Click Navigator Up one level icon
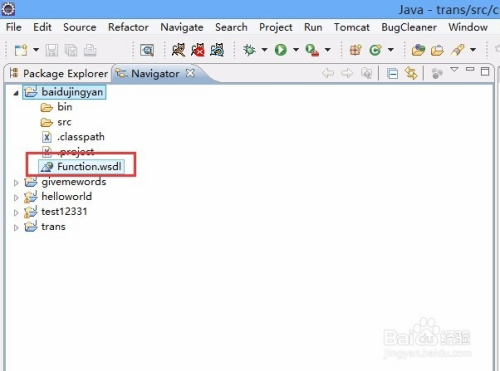The width and height of the screenshot is (500, 371). click(x=366, y=73)
